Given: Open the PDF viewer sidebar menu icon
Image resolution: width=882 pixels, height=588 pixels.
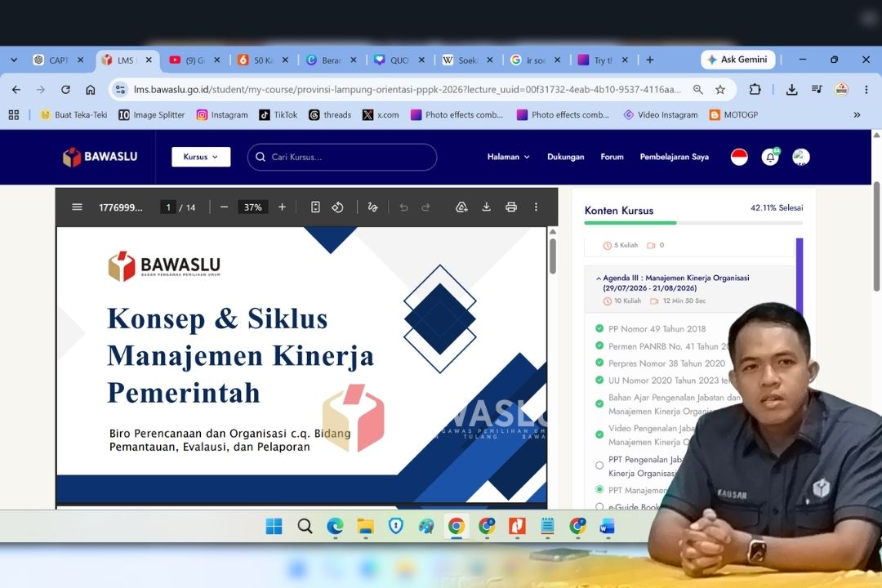Looking at the screenshot, I should pyautogui.click(x=77, y=207).
